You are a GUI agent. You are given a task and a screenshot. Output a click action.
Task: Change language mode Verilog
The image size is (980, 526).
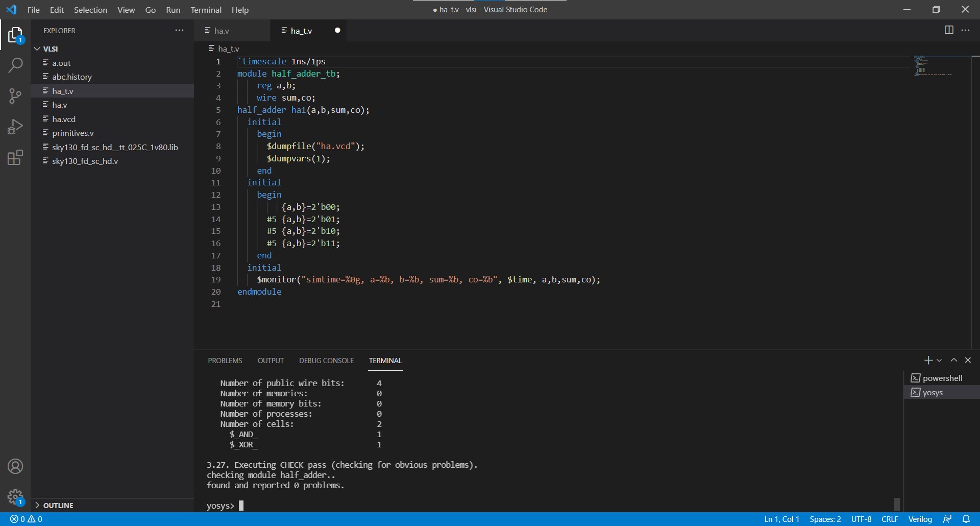(x=920, y=519)
